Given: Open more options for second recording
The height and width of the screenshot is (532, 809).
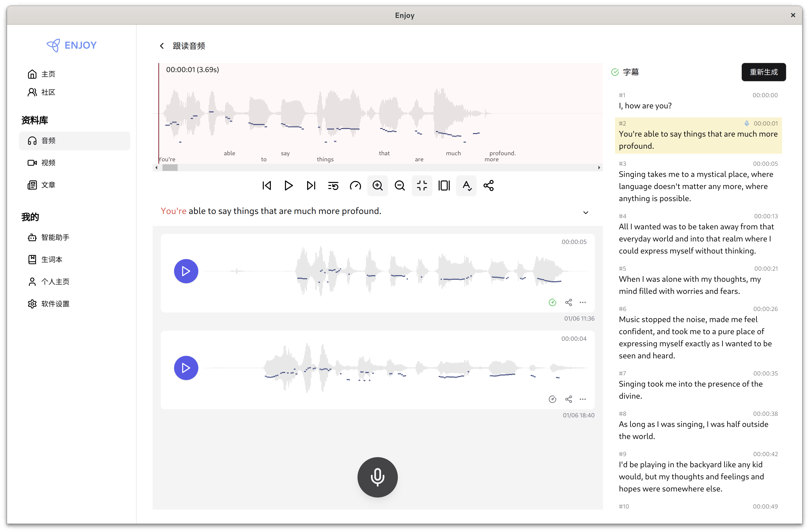Looking at the screenshot, I should [583, 399].
